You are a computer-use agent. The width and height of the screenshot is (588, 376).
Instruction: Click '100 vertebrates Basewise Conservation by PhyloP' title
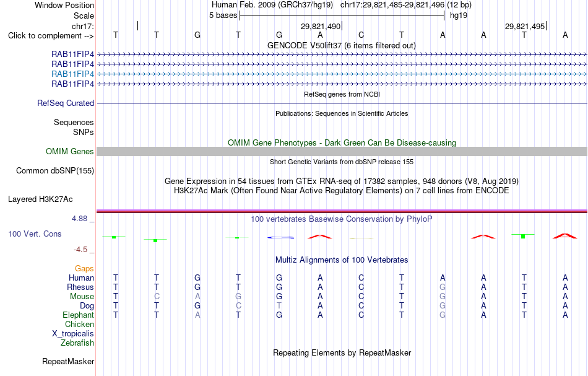(342, 219)
